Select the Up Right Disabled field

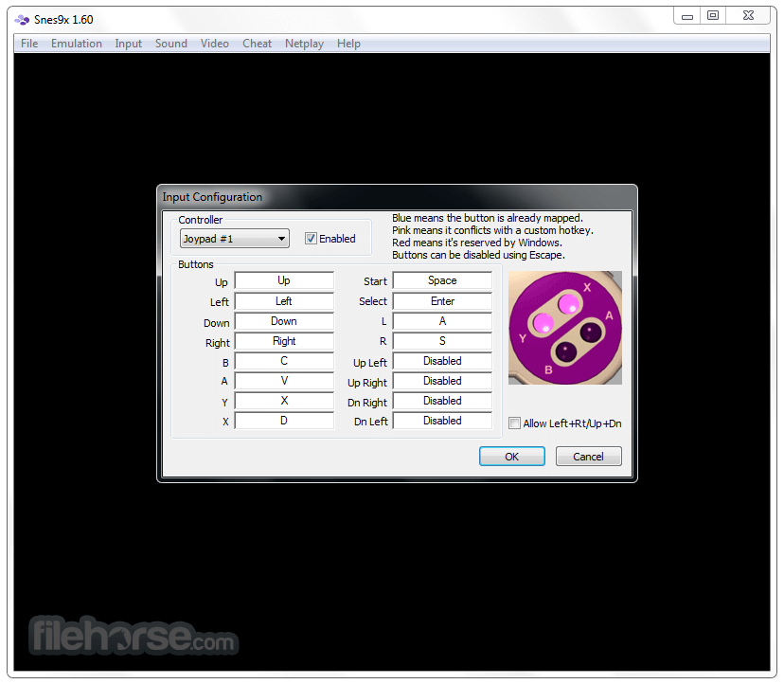pos(442,381)
